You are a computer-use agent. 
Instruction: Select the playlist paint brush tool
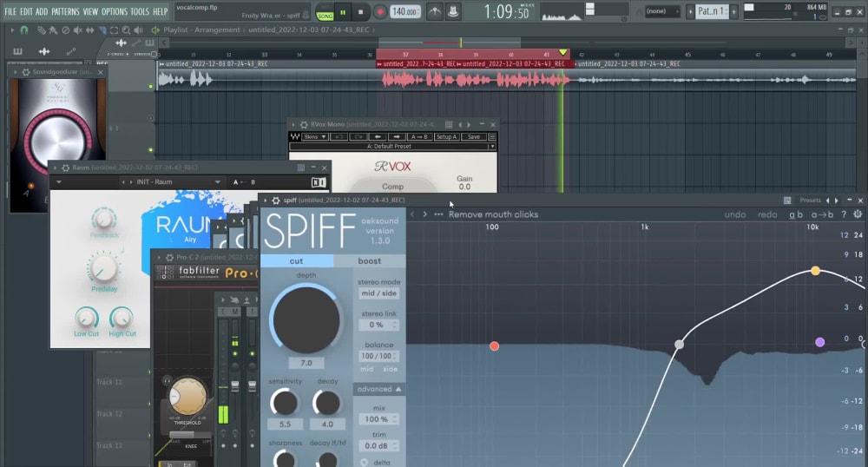coord(53,30)
